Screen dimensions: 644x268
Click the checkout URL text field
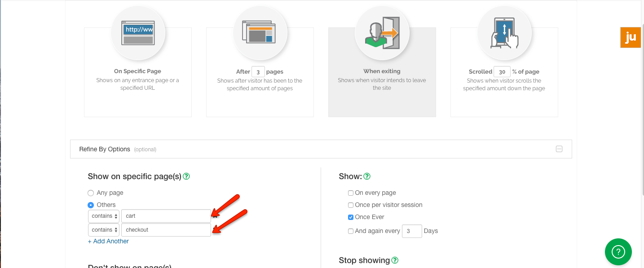(166, 230)
